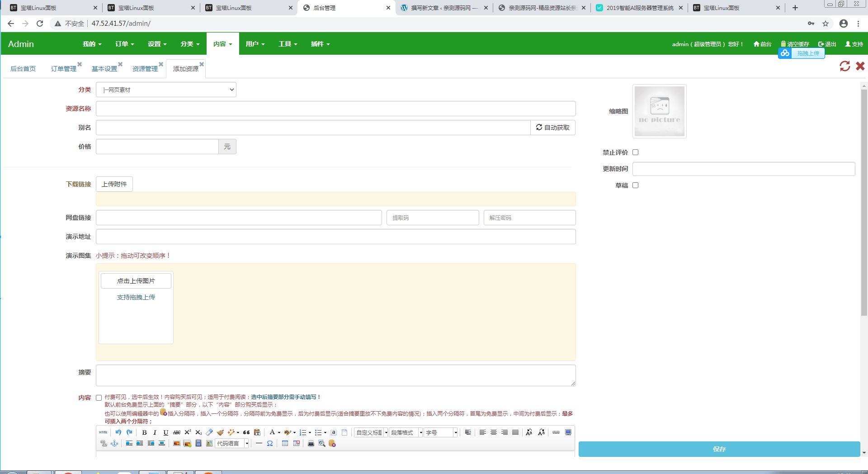This screenshot has width=868, height=474.
Task: Open 段落格式 paragraph format dropdown
Action: click(x=406, y=432)
